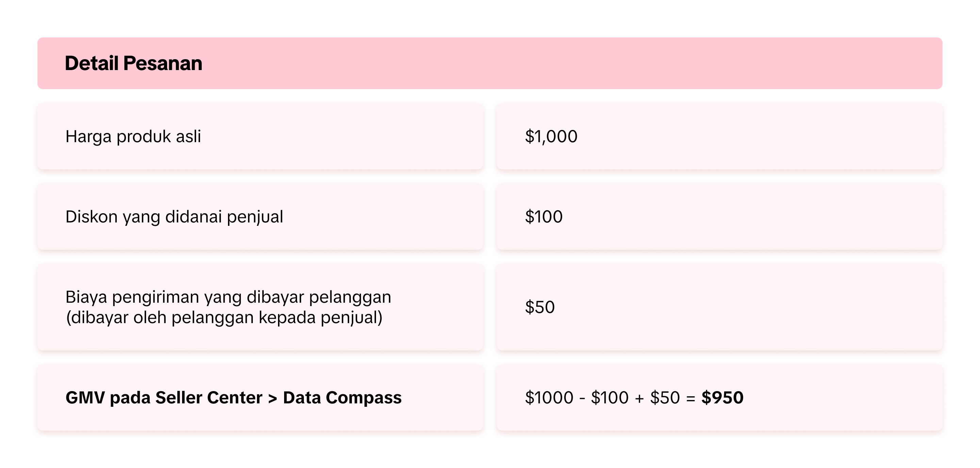Viewport: 980px width, 468px height.
Task: Click the bold Seller Center text
Action: tap(209, 398)
